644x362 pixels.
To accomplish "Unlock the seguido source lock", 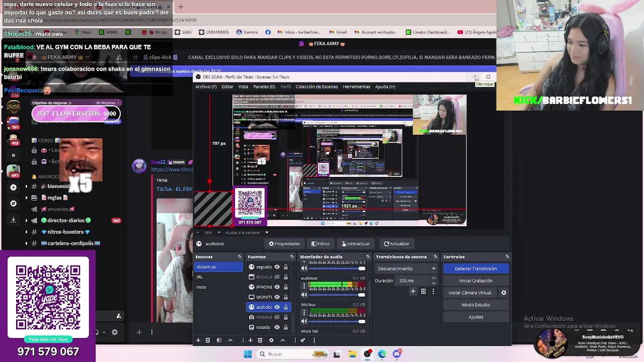I will (x=285, y=267).
